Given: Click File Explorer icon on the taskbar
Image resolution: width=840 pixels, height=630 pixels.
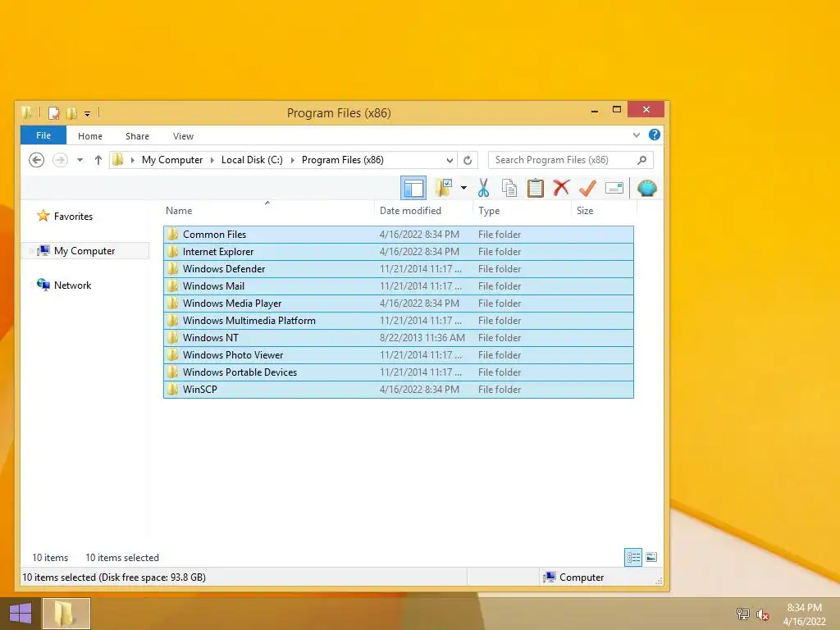Looking at the screenshot, I should tap(66, 614).
